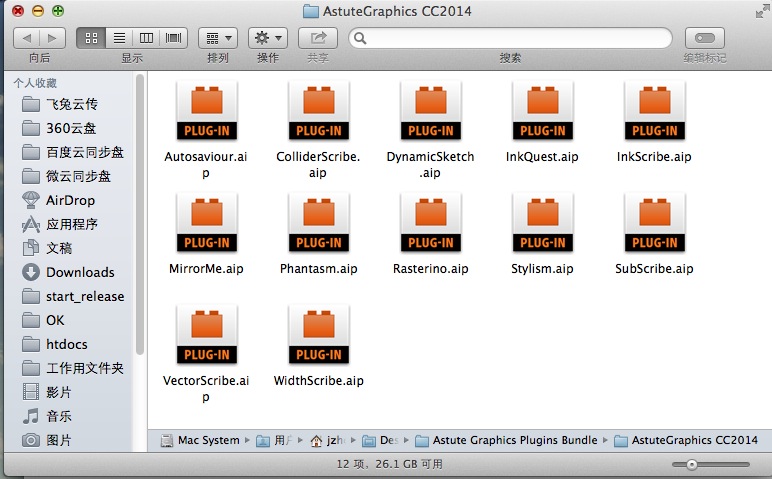The image size is (772, 479).
Task: Open AirDrop from the sidebar
Action: [x=70, y=200]
